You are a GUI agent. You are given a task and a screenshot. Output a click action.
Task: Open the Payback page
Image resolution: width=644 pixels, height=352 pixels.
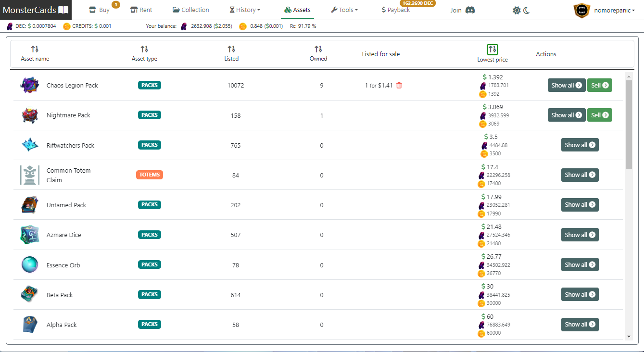point(396,10)
